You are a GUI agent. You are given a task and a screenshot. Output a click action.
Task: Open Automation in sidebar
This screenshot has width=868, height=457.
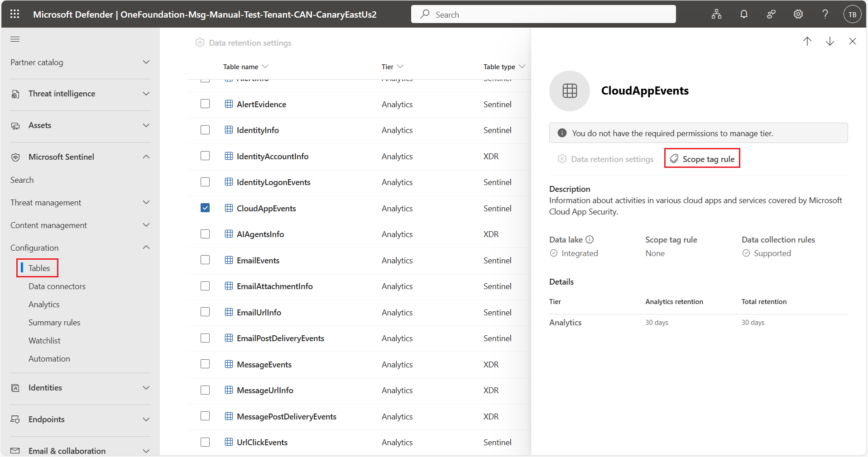49,358
